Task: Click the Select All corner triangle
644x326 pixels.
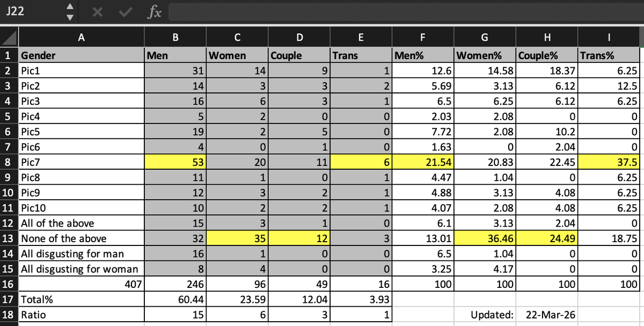Action: [x=9, y=38]
